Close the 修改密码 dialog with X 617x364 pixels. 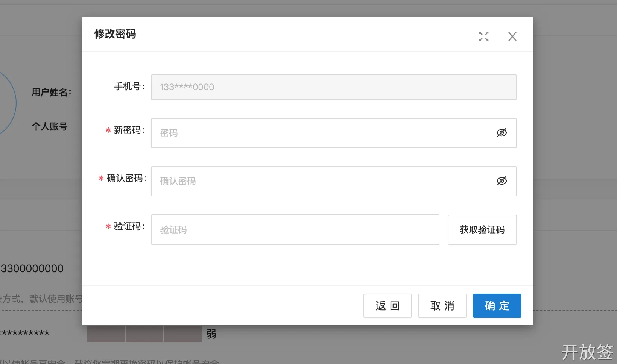pyautogui.click(x=512, y=36)
